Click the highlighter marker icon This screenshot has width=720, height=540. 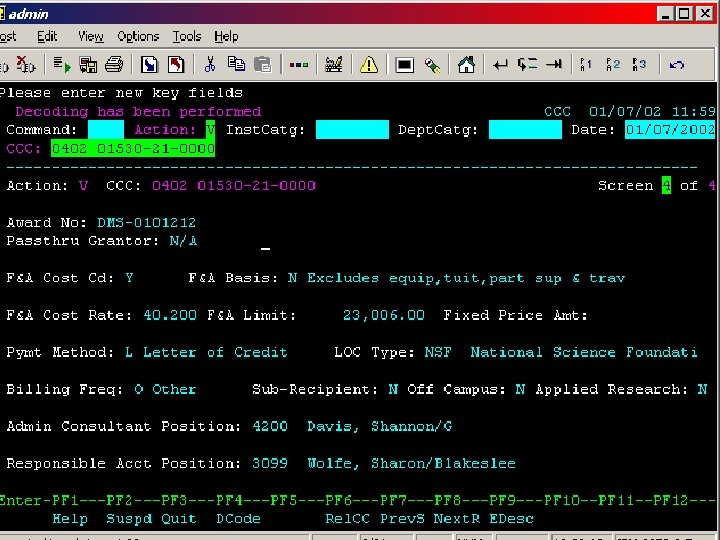coord(432,65)
